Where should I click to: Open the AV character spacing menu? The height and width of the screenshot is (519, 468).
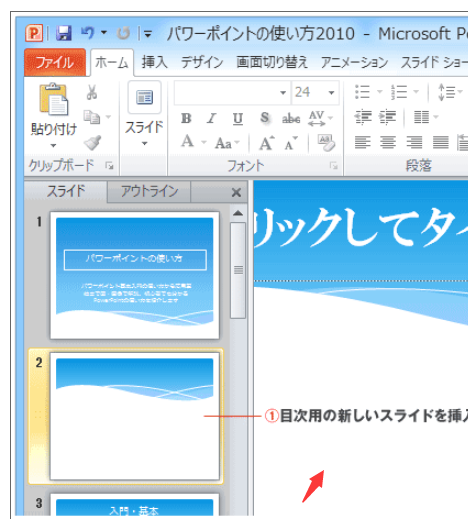320,118
